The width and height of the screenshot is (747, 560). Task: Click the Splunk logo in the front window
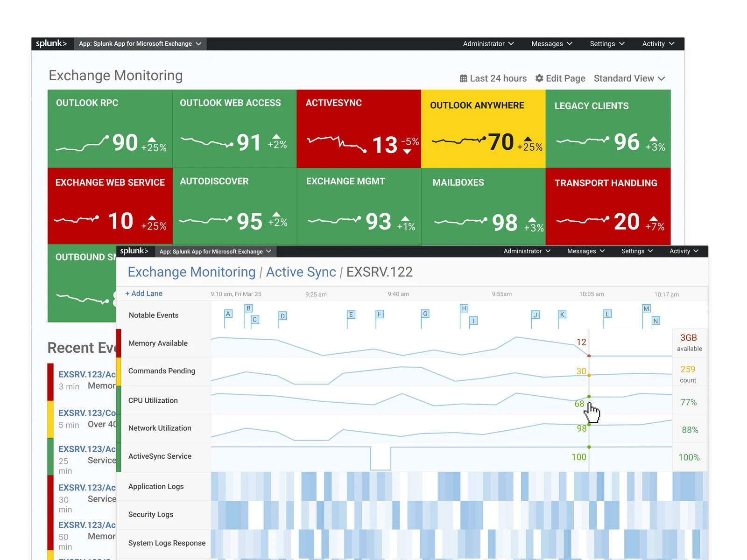pos(134,251)
